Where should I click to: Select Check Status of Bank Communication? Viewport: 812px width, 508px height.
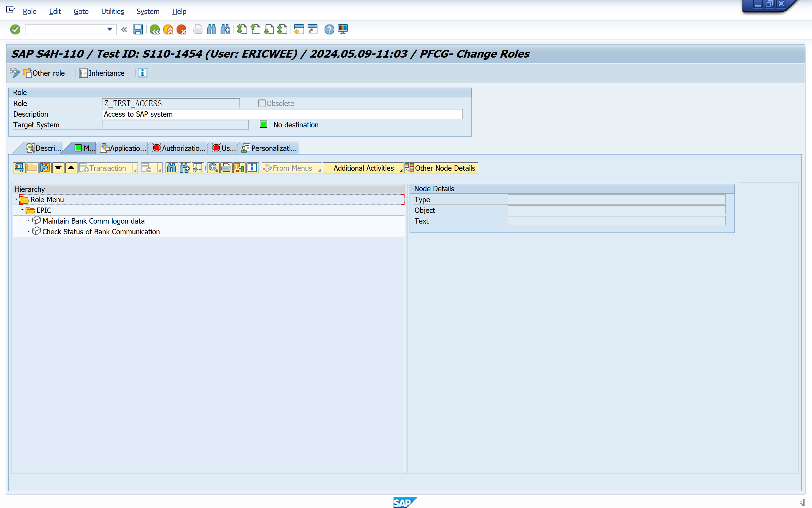click(101, 232)
